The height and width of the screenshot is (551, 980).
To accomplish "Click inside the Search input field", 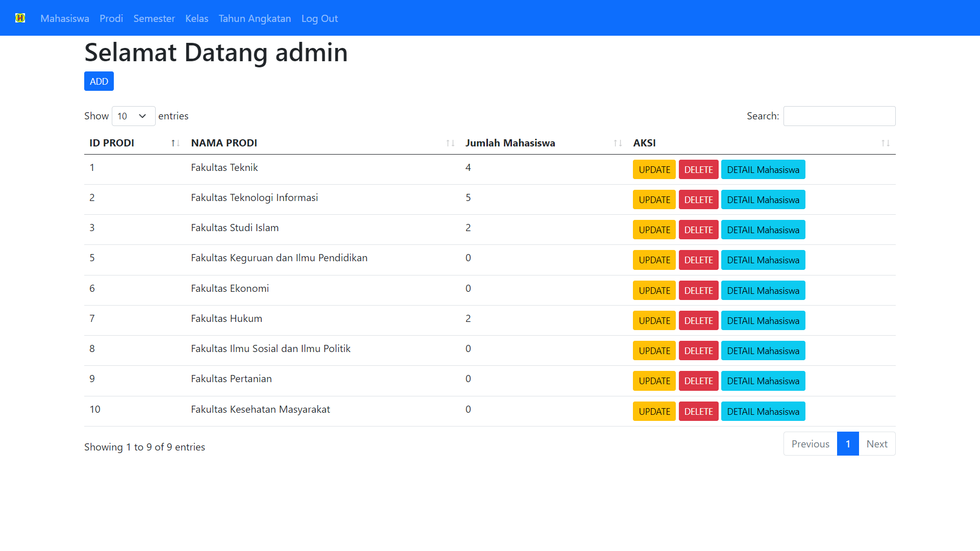I will click(x=839, y=116).
